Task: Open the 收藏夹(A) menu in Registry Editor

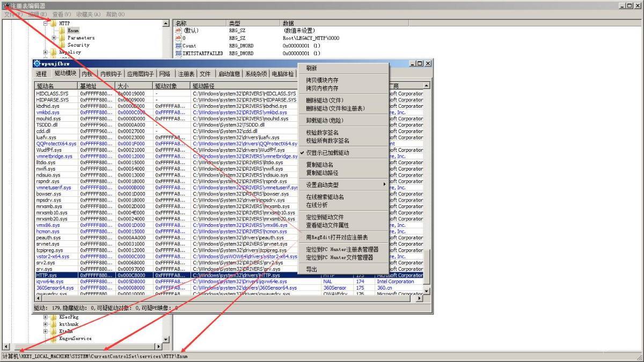Action: coord(88,14)
